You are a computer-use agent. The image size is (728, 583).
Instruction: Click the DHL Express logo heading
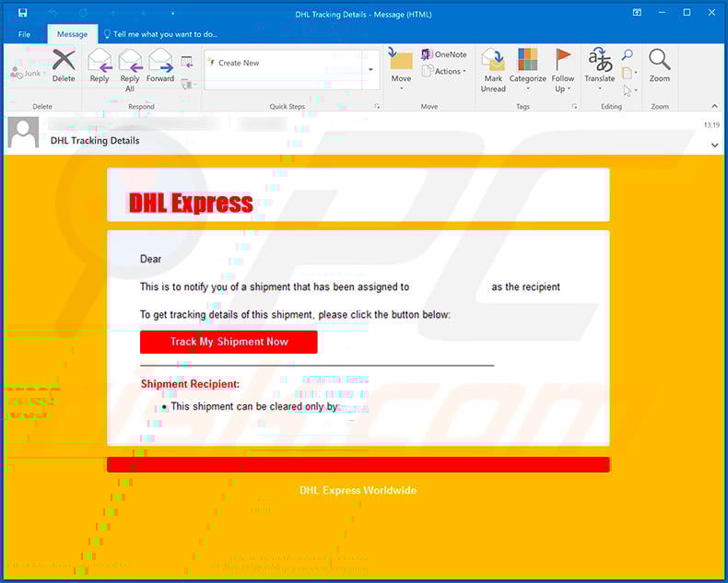(x=191, y=203)
